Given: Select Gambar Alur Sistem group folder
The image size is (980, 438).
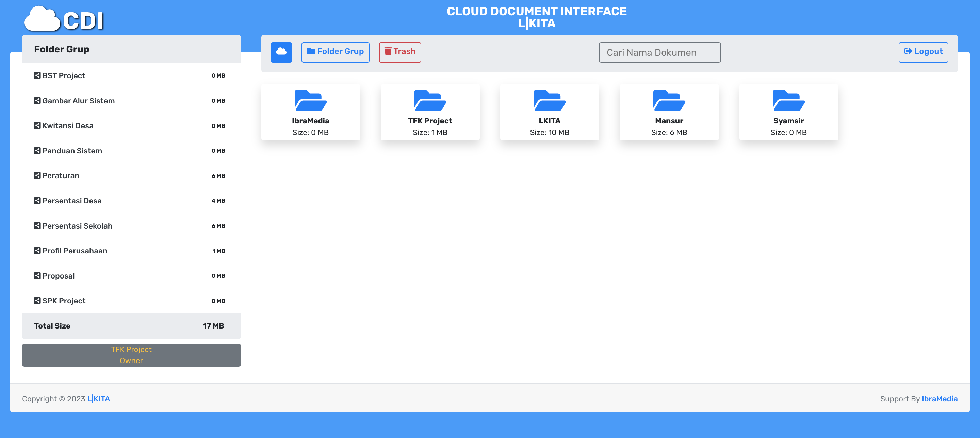Looking at the screenshot, I should tap(78, 101).
